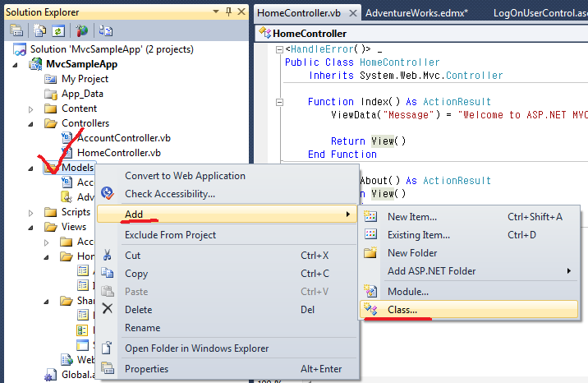The width and height of the screenshot is (588, 383).
Task: Click the Properties icon in context menu
Action: (108, 368)
